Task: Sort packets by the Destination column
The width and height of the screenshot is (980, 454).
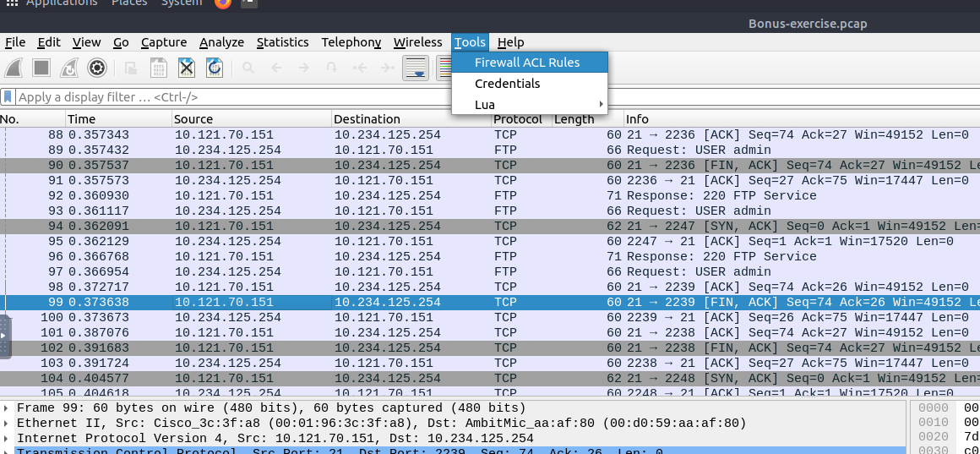Action: pos(411,119)
